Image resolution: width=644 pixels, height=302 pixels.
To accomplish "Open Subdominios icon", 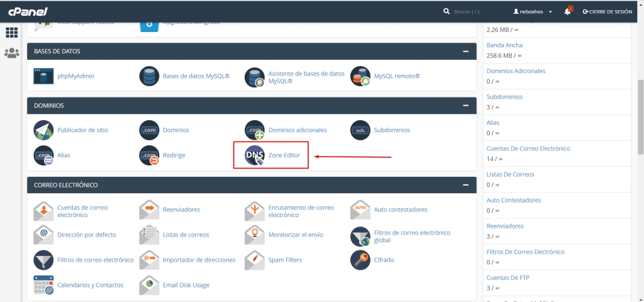I will [x=360, y=130].
